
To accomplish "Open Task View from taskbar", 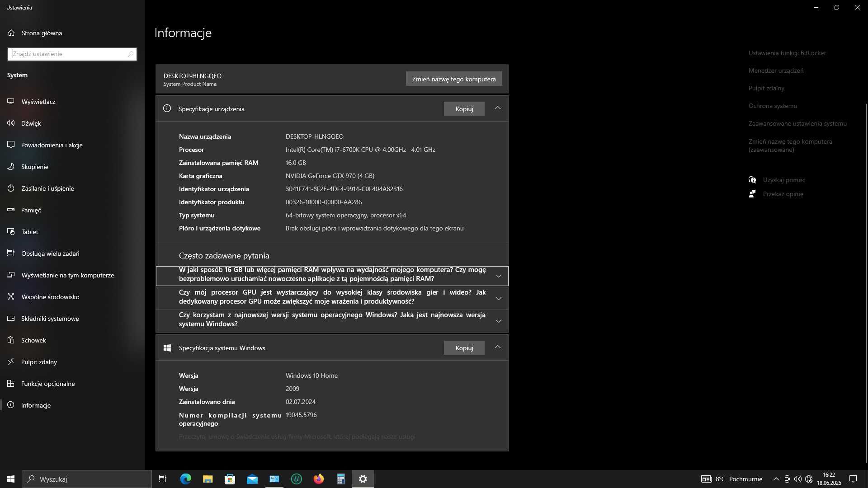I will click(163, 479).
